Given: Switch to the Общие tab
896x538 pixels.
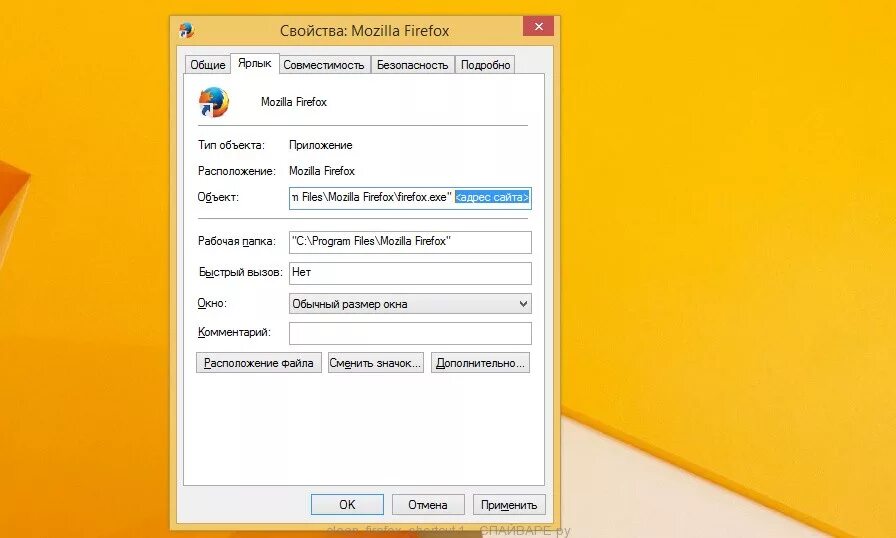Looking at the screenshot, I should pyautogui.click(x=207, y=65).
